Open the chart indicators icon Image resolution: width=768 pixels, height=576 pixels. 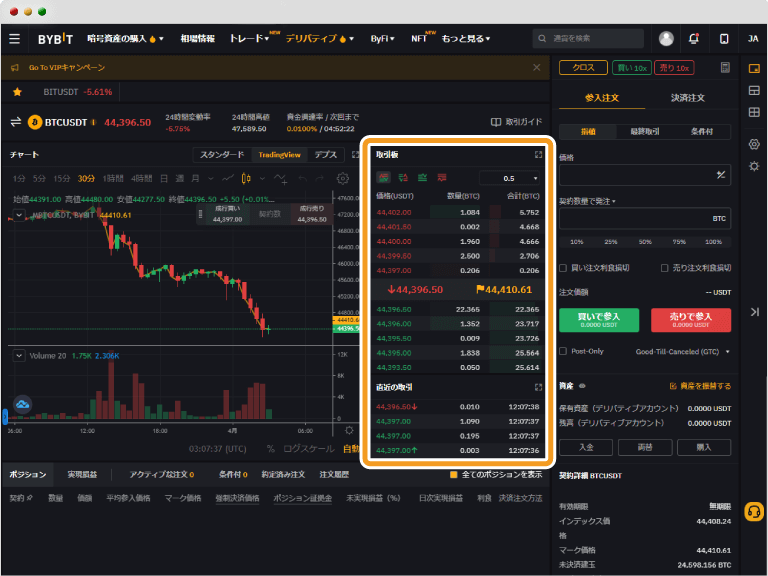[281, 179]
